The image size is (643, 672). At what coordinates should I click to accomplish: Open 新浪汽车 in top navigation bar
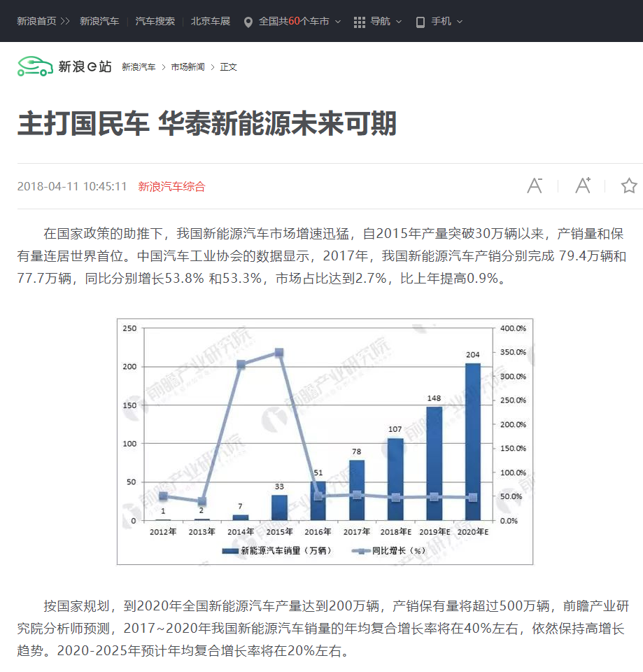pyautogui.click(x=99, y=22)
